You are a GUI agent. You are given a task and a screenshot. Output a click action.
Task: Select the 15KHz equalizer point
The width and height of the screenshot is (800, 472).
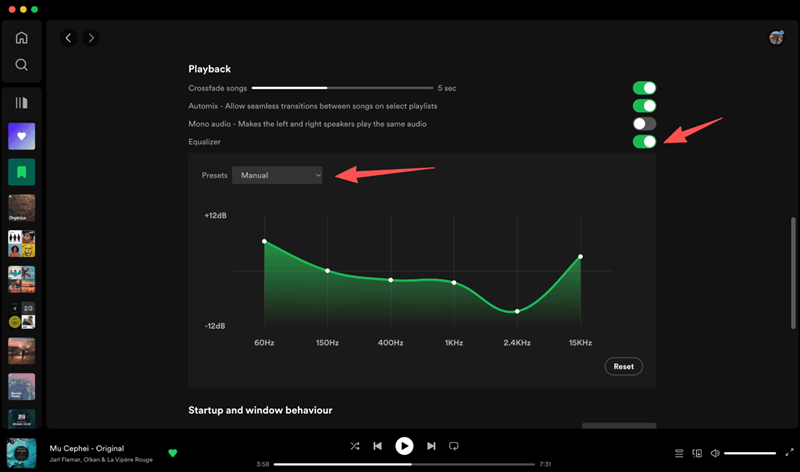tap(581, 256)
